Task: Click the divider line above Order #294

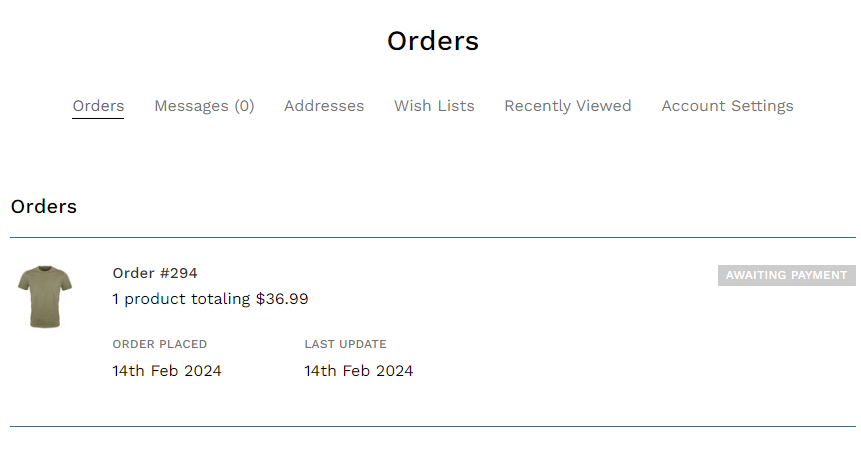Action: pyautogui.click(x=432, y=238)
